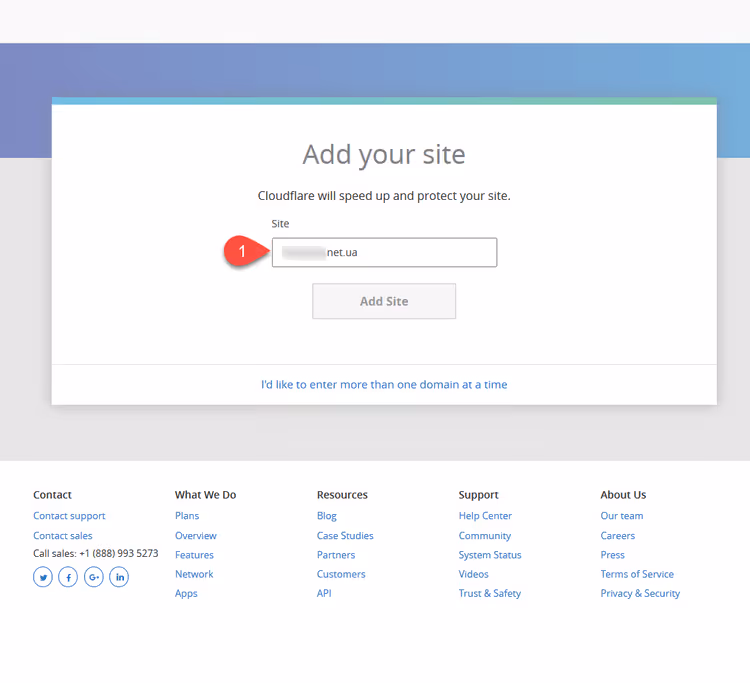The image size is (750, 683).
Task: Open Cloudflare's LinkedIn icon
Action: pos(119,577)
